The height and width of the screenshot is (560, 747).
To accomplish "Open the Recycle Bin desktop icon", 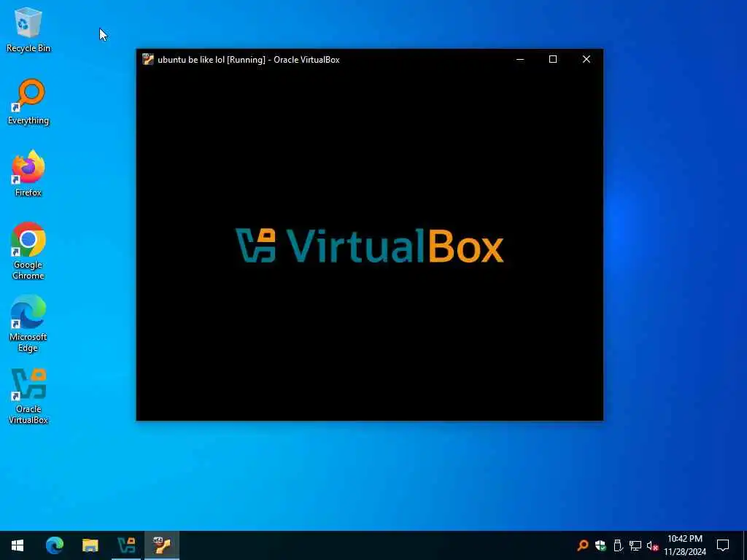I will point(28,29).
